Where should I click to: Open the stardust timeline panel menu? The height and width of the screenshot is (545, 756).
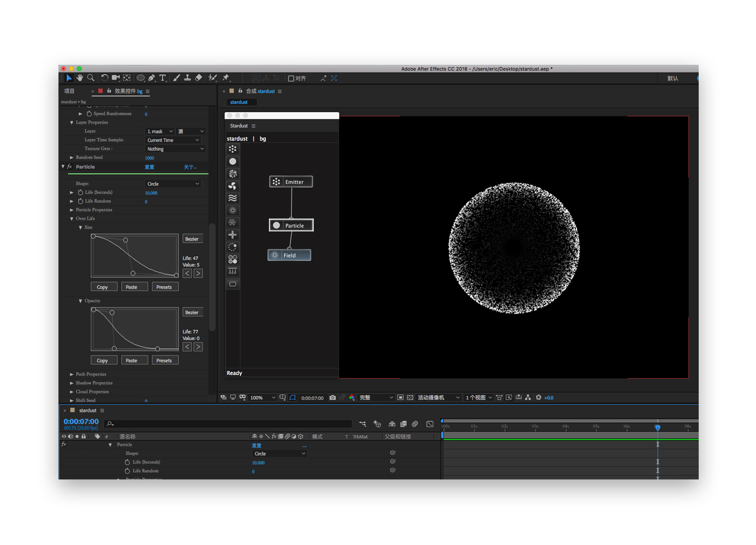(102, 410)
